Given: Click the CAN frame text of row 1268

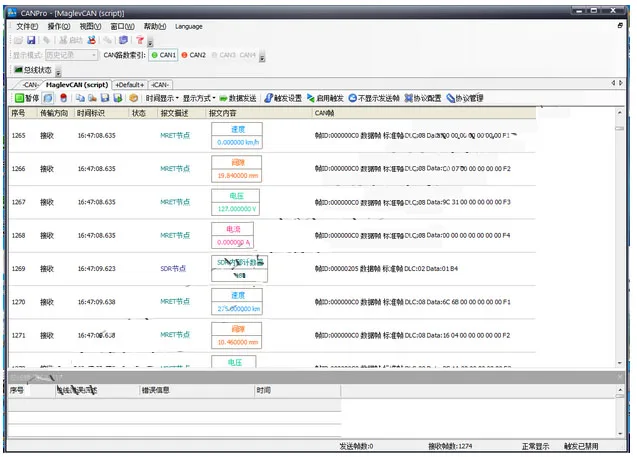Looking at the screenshot, I should pos(412,235).
